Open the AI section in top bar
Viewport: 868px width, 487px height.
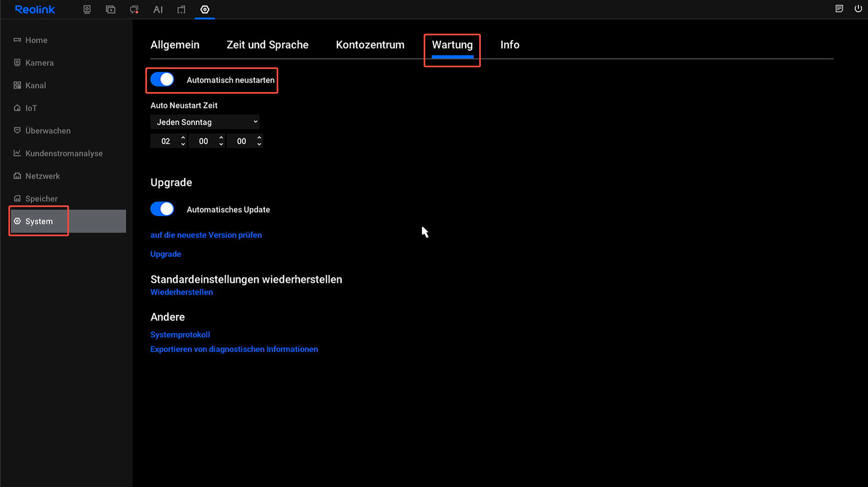click(x=158, y=10)
